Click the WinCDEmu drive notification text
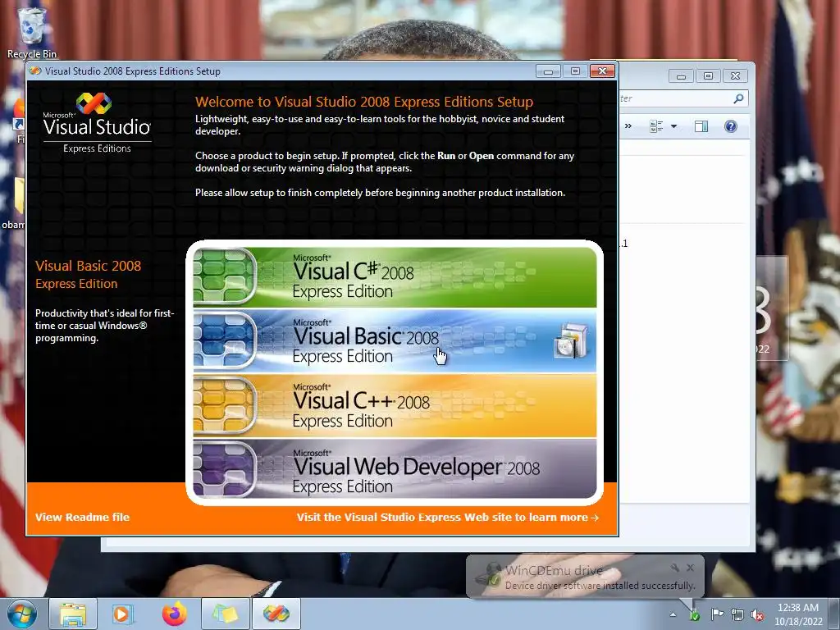Screen dimensions: 840x630 click(554, 570)
